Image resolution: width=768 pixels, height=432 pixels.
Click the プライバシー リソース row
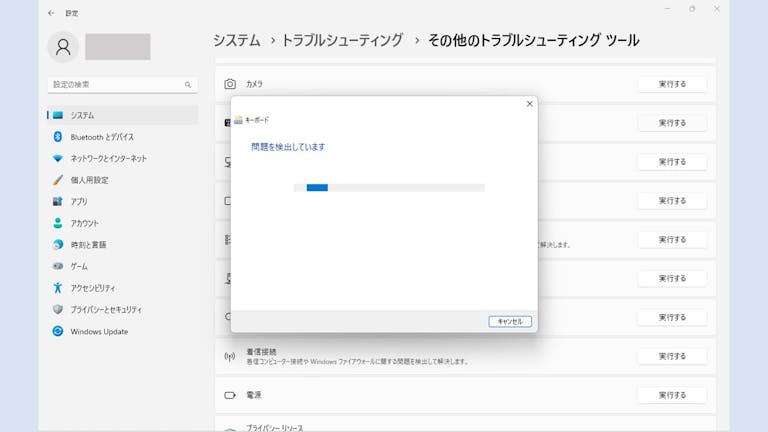point(465,424)
